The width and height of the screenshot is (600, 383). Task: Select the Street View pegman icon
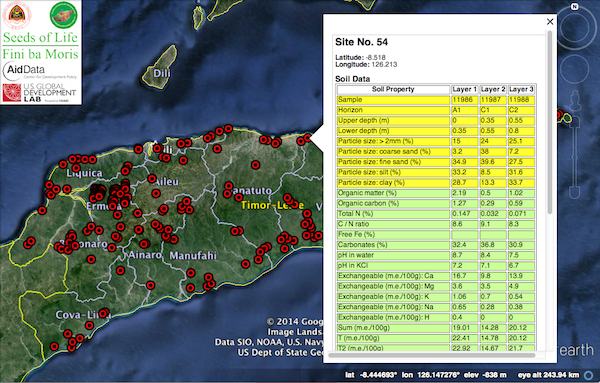point(575,100)
